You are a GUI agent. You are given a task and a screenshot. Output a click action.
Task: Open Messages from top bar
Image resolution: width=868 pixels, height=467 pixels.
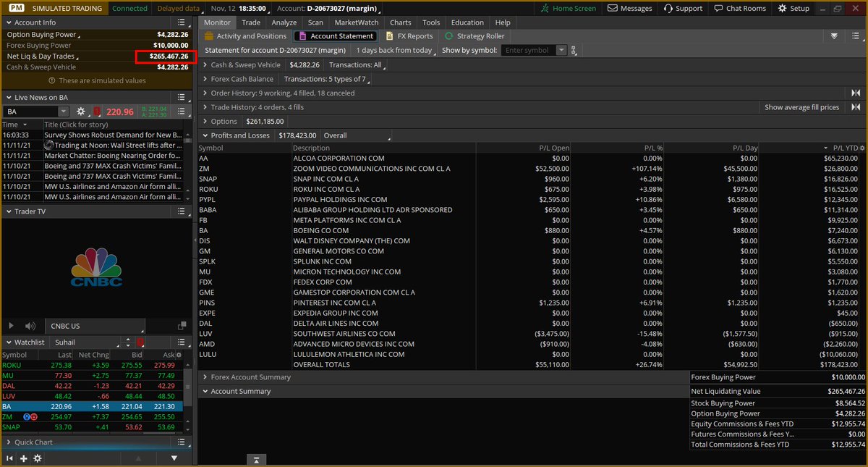coord(630,8)
